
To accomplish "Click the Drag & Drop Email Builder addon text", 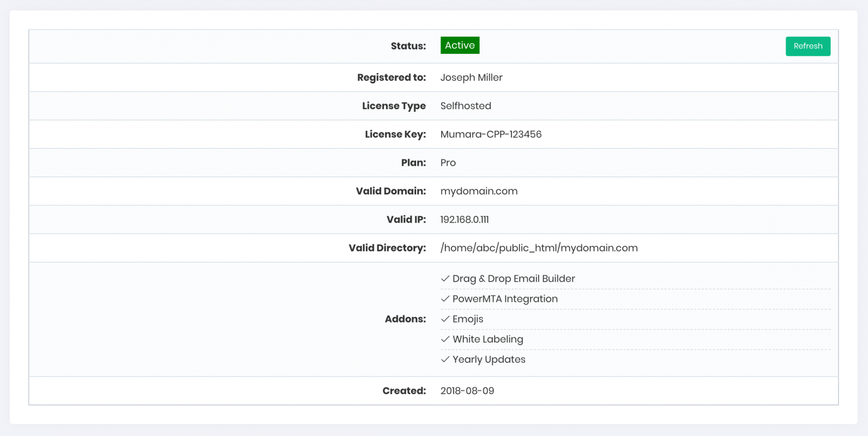I will 513,279.
